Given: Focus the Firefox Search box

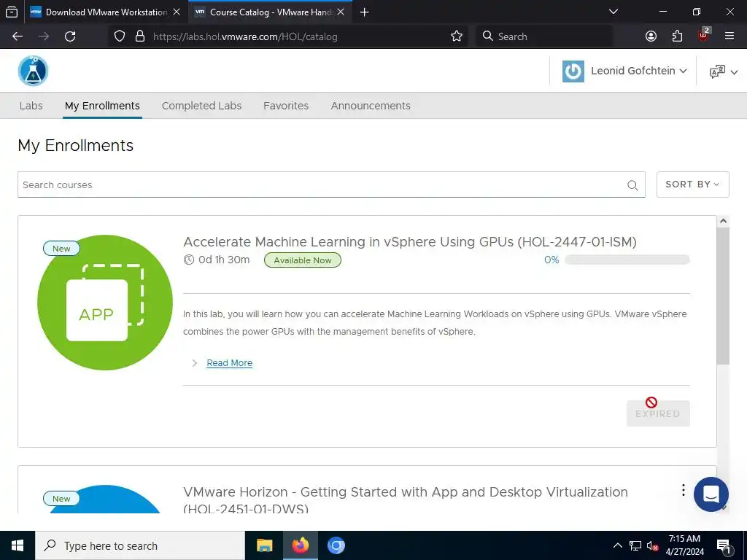Looking at the screenshot, I should tap(544, 36).
